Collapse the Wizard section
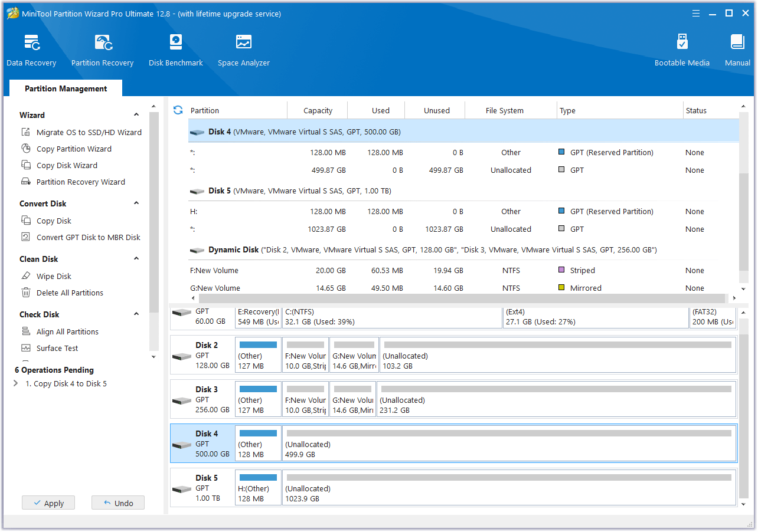Viewport: 758px width, 532px height. click(x=136, y=115)
